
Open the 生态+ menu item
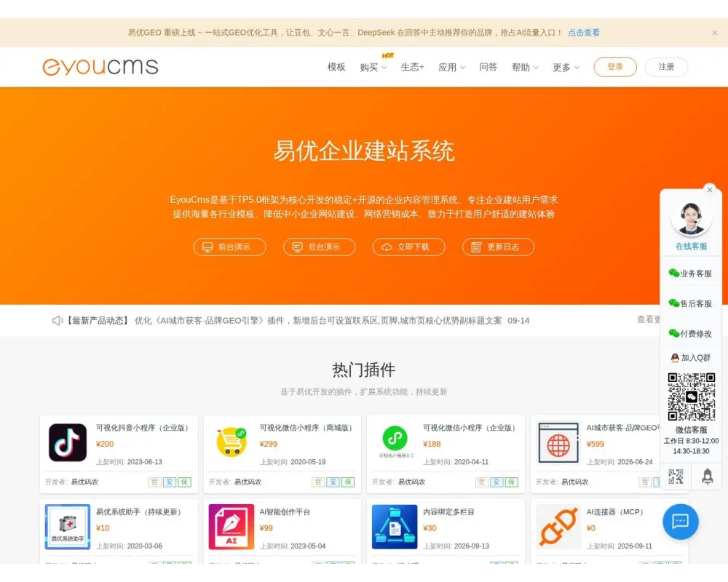[412, 68]
